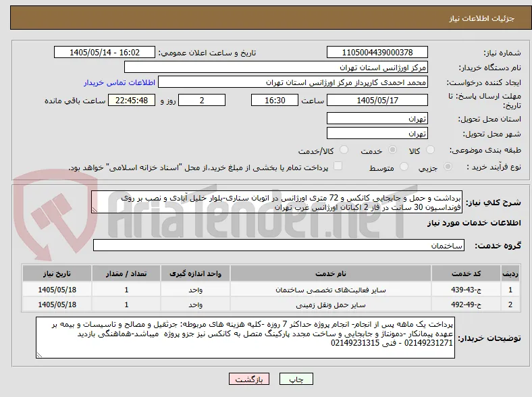Click the unit cell واحد in row 2

point(195,305)
